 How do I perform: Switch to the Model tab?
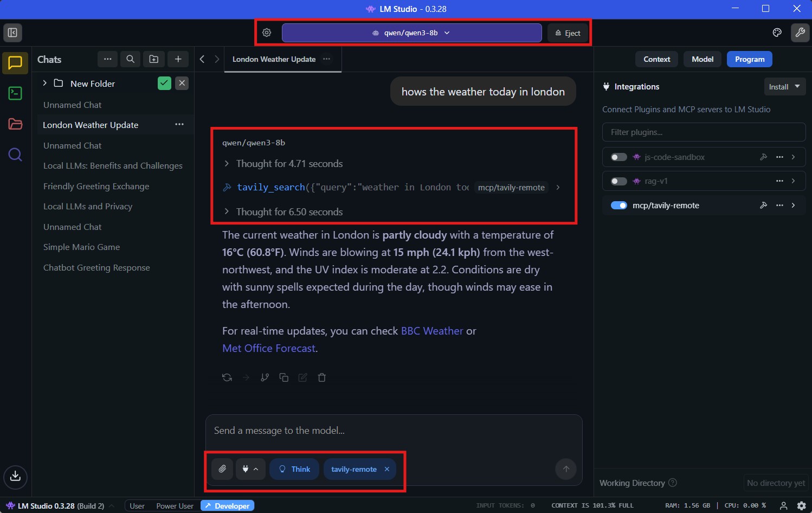702,59
